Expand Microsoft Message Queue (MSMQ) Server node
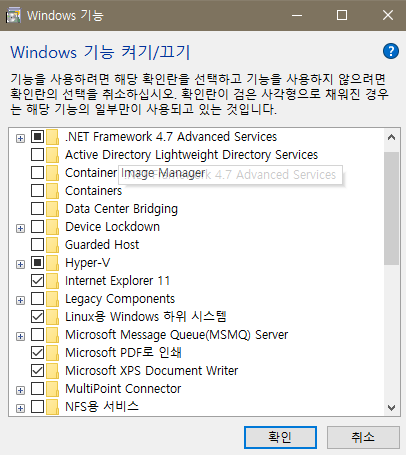Image resolution: width=406 pixels, height=455 pixels. (x=20, y=336)
